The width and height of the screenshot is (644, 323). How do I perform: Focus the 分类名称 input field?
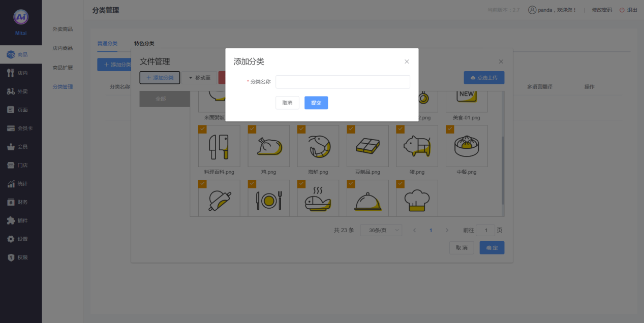point(343,82)
